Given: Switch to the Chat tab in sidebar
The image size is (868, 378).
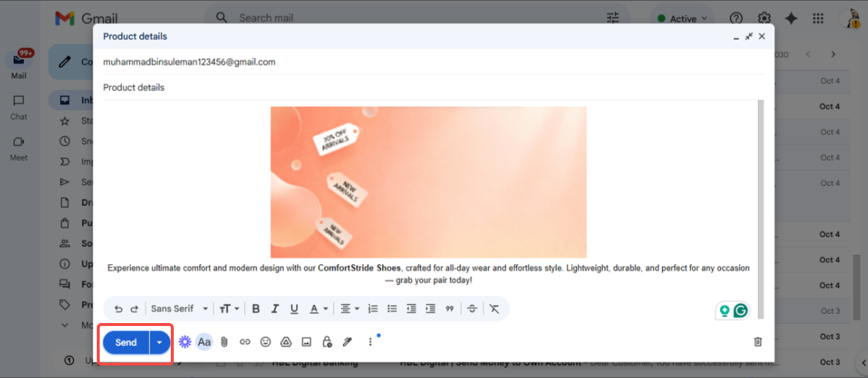Looking at the screenshot, I should [x=18, y=107].
